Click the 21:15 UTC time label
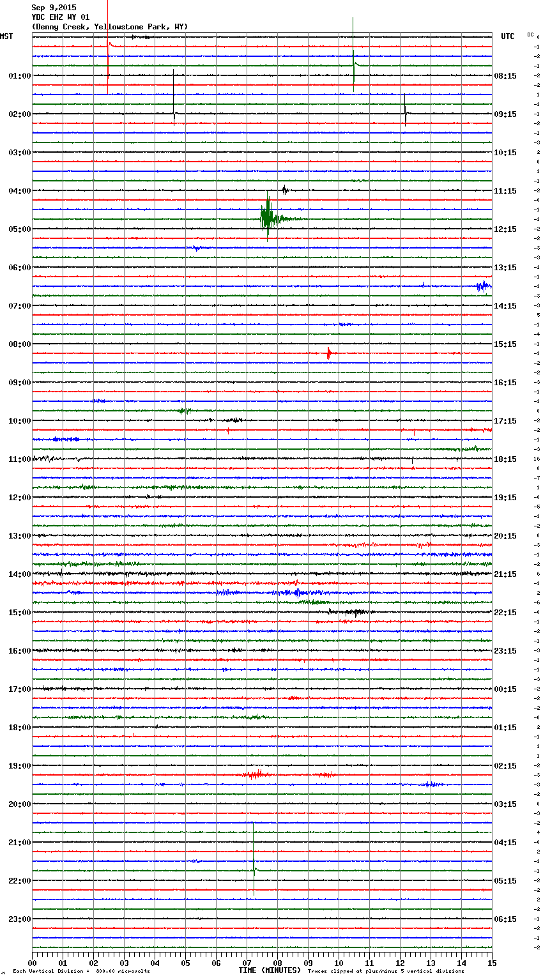This screenshot has width=543, height=980. coord(505,574)
